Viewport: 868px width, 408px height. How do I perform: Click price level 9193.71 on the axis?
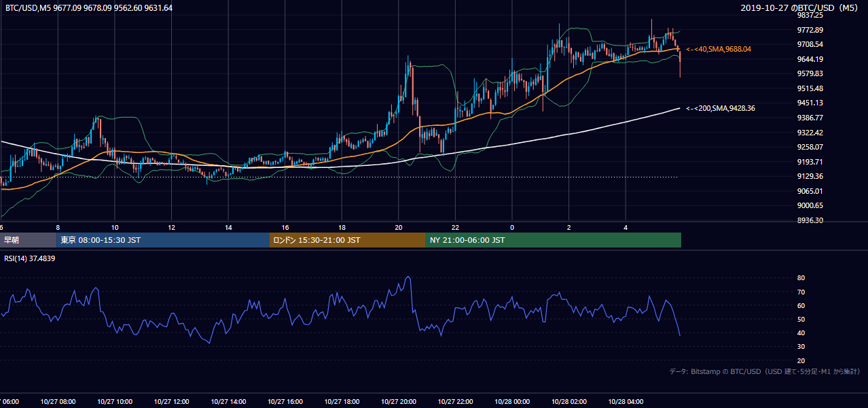(x=810, y=162)
